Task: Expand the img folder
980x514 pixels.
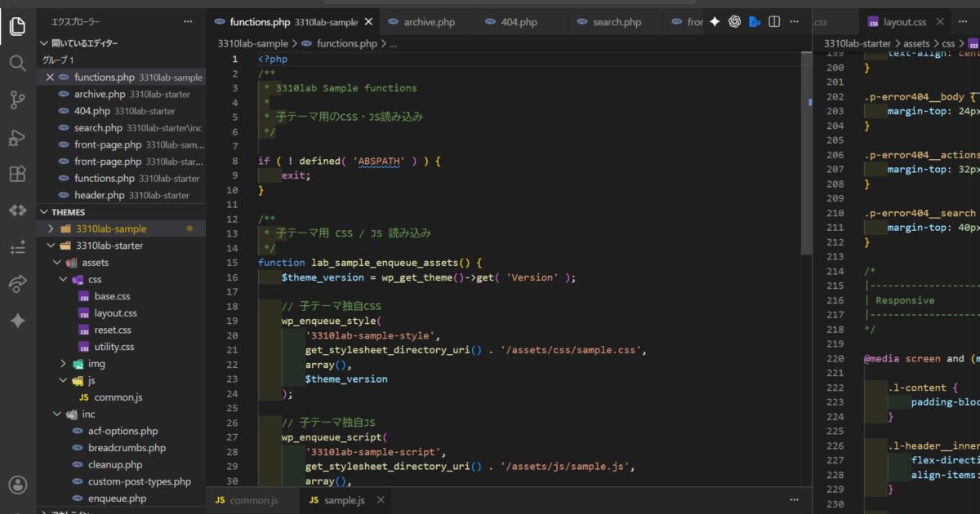Action: pyautogui.click(x=63, y=364)
